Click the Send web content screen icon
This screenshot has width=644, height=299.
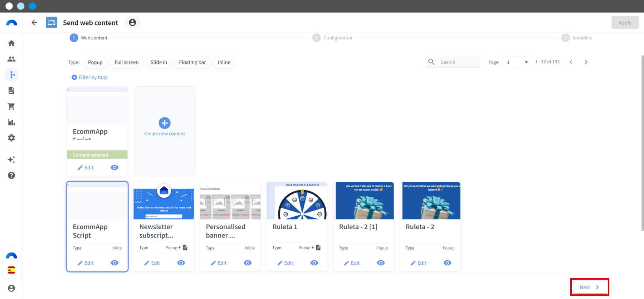coord(52,23)
